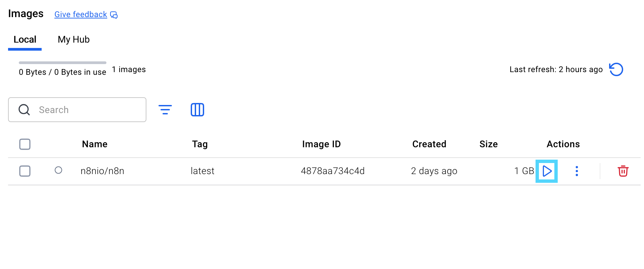Sort images by Name column
Image resolution: width=644 pixels, height=269 pixels.
coord(95,144)
